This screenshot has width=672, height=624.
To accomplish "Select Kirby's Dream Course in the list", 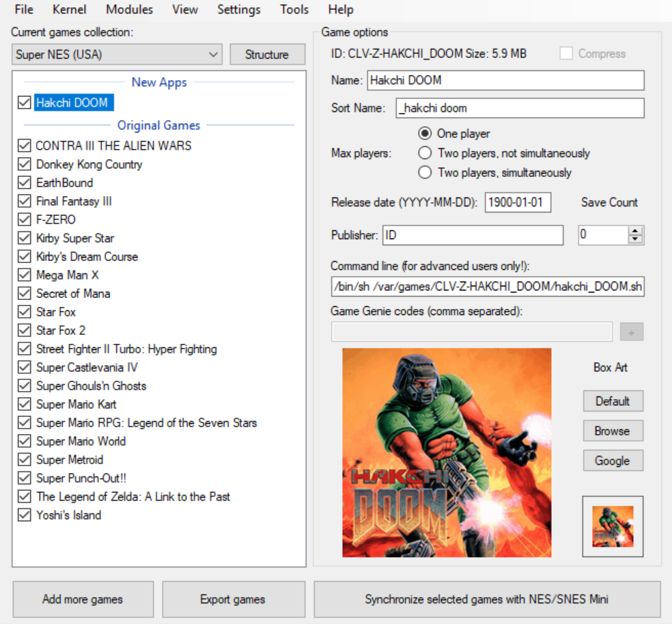I will pos(87,256).
